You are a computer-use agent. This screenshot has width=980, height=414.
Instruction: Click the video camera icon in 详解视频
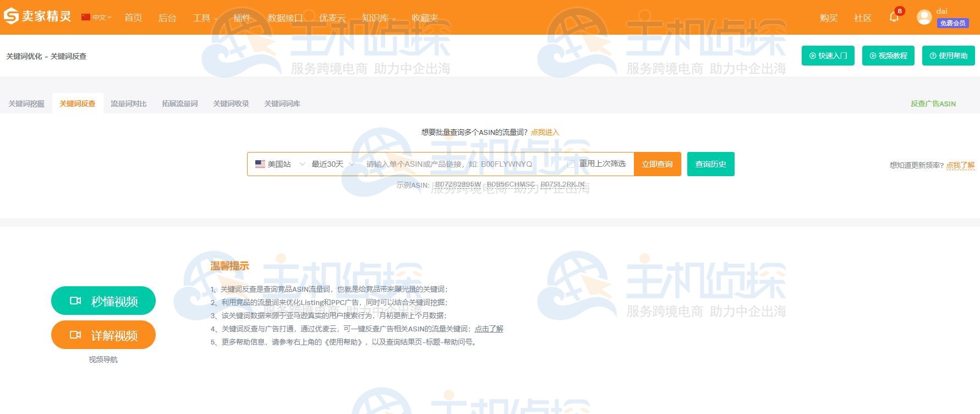(75, 335)
